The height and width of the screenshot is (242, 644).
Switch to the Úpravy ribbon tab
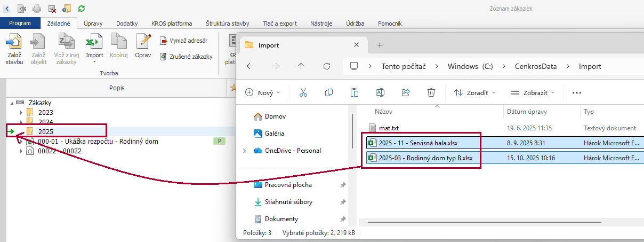[93, 24]
